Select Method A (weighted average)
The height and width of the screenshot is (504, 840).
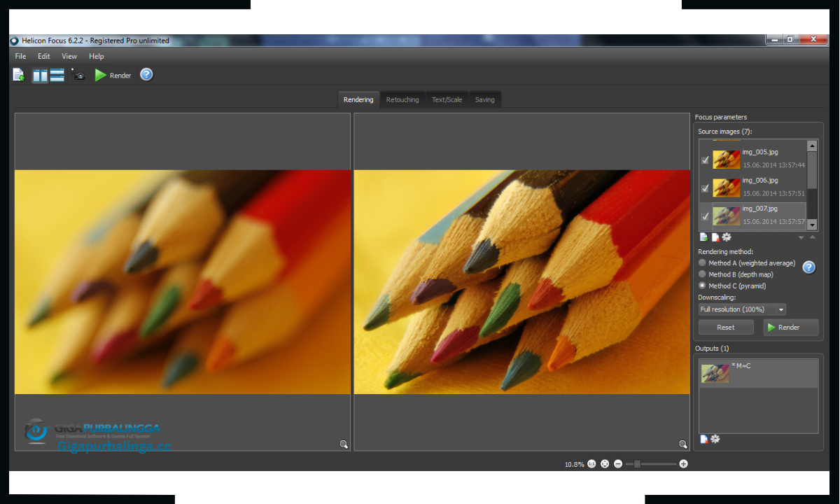click(x=747, y=263)
